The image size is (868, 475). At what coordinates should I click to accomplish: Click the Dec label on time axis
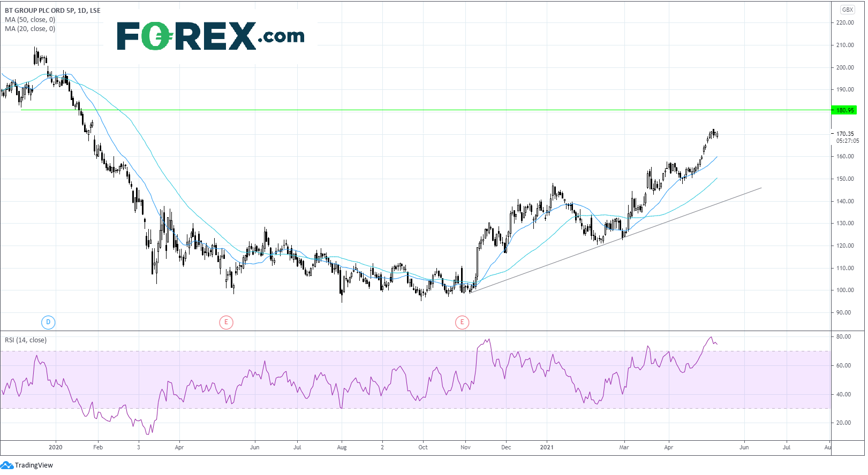coord(506,447)
